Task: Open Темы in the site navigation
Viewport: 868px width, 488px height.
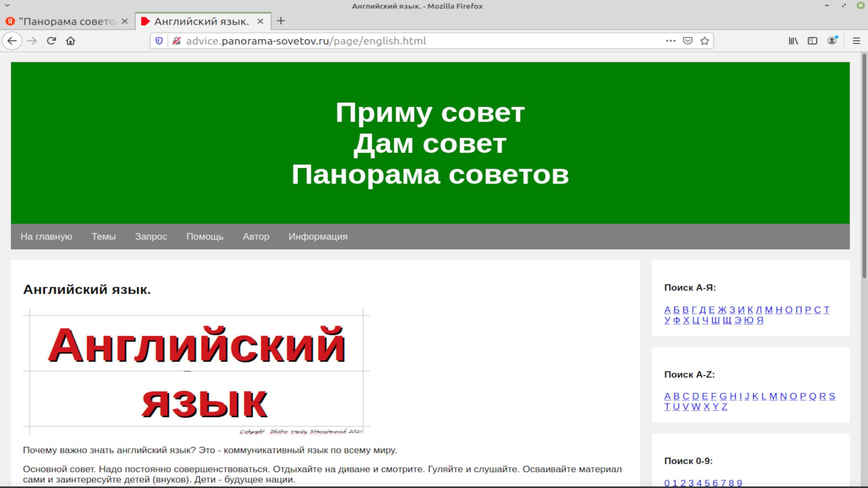Action: click(x=104, y=237)
